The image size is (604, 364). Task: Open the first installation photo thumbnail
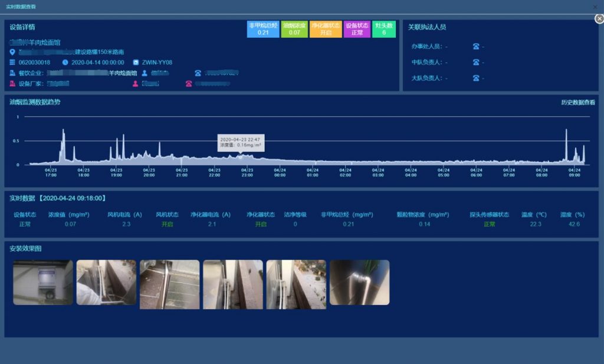[x=43, y=283]
